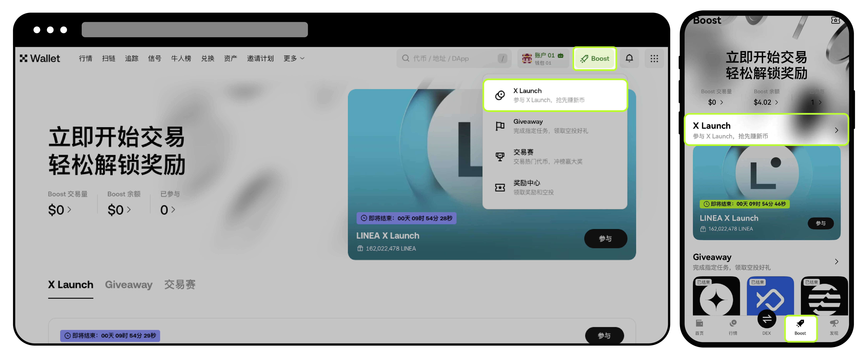Open the notification bell icon

629,58
